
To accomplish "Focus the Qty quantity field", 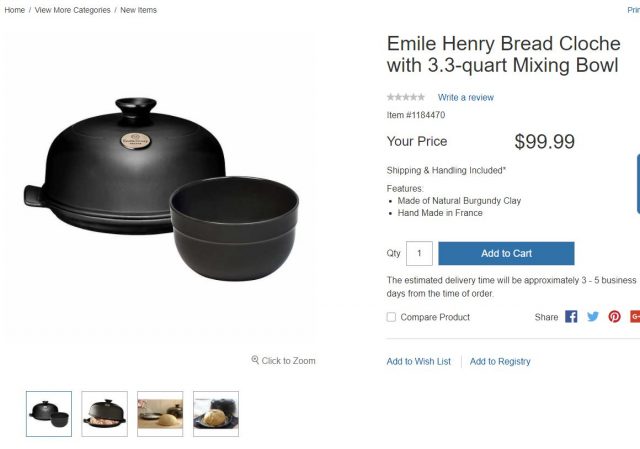I will pos(419,253).
